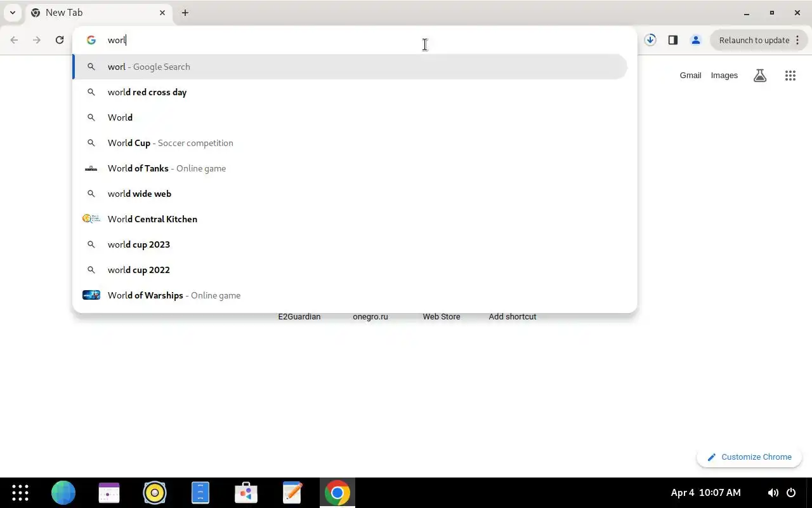Click magnifier icon beside 'world cup 2023'
The height and width of the screenshot is (508, 812).
coord(91,244)
